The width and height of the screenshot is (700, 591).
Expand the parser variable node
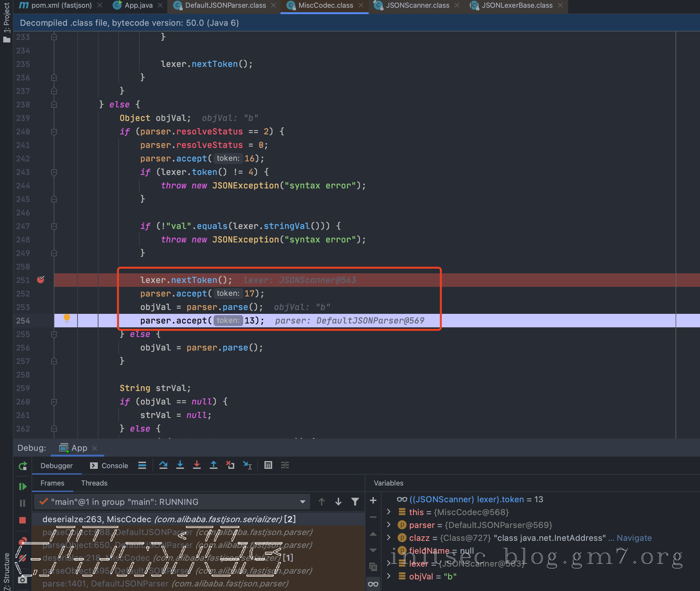click(389, 525)
